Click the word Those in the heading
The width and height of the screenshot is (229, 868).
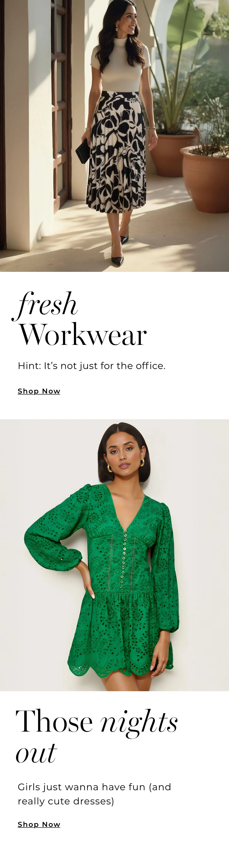[x=54, y=720]
